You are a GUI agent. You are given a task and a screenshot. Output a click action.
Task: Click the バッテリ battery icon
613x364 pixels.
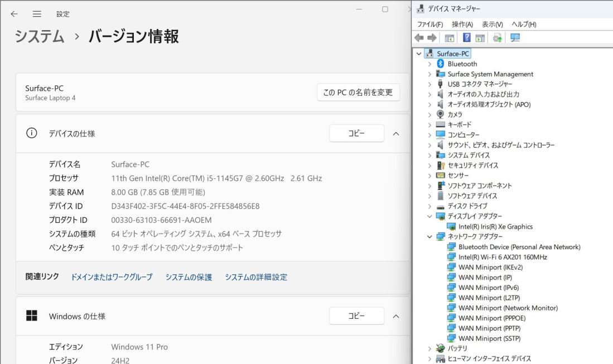(x=441, y=348)
